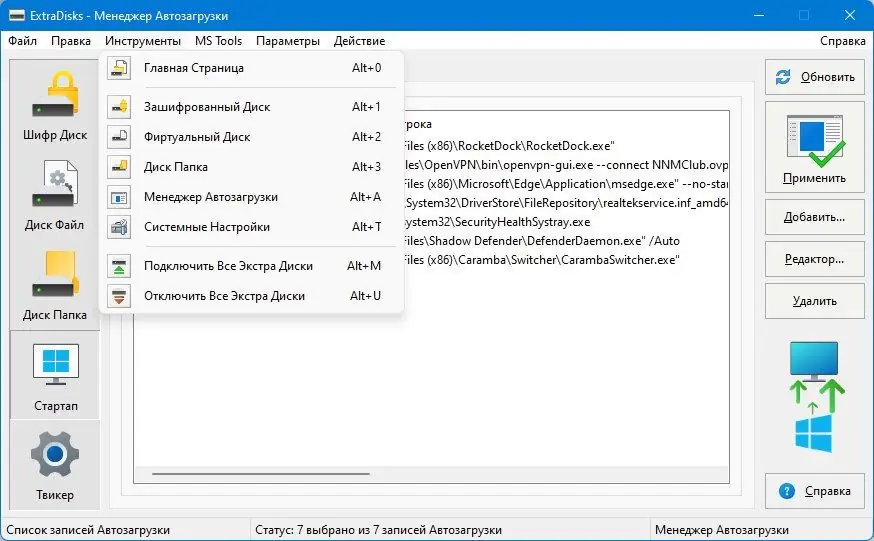Open the Шифр Диск sidebar tool
The height and width of the screenshot is (541, 874).
pyautogui.click(x=55, y=105)
